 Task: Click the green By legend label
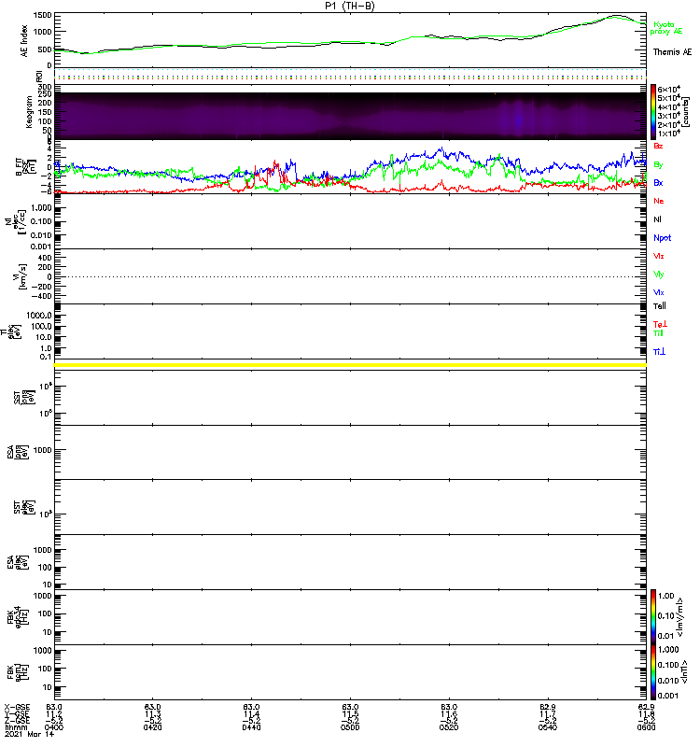pos(658,165)
